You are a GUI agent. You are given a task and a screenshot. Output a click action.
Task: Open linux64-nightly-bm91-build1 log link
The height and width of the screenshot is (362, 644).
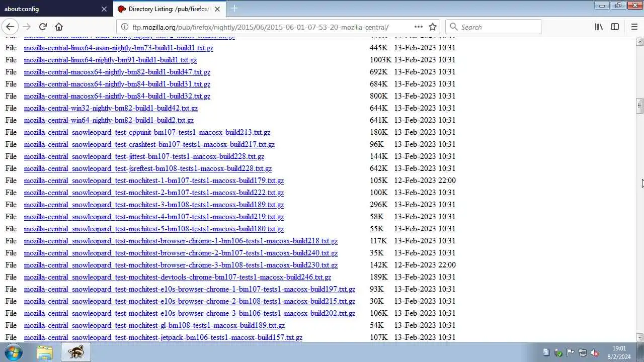coord(110,60)
